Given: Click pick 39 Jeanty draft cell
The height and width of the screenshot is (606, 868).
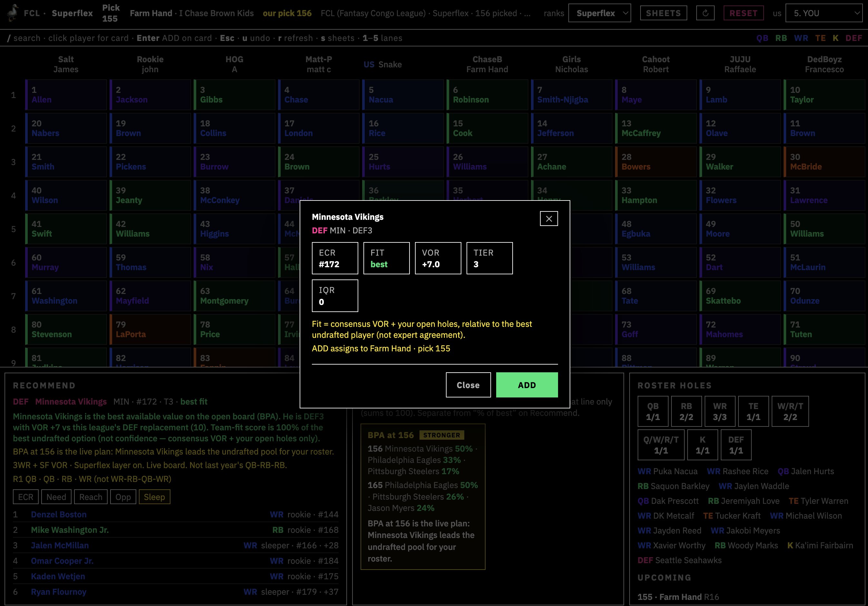Looking at the screenshot, I should tap(150, 196).
